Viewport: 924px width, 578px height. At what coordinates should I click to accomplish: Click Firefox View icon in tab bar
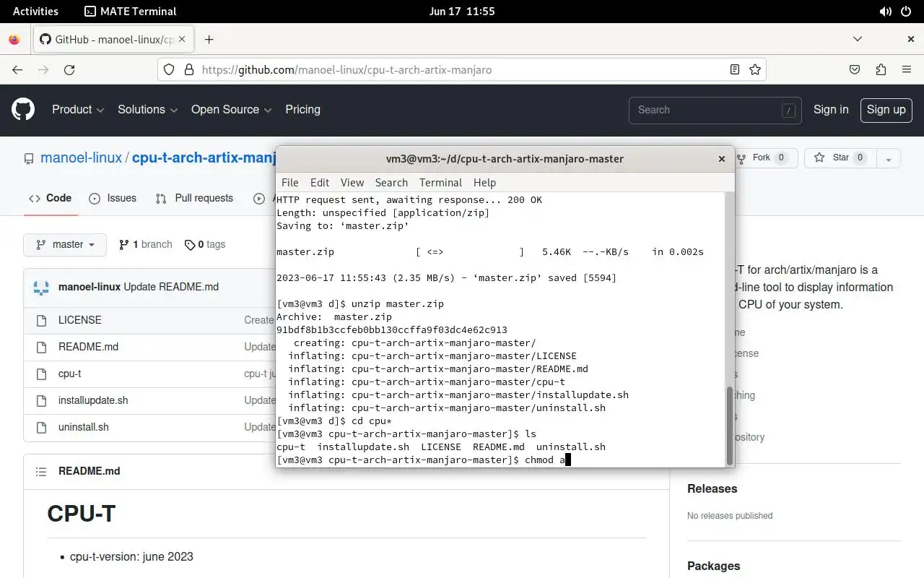click(x=14, y=40)
